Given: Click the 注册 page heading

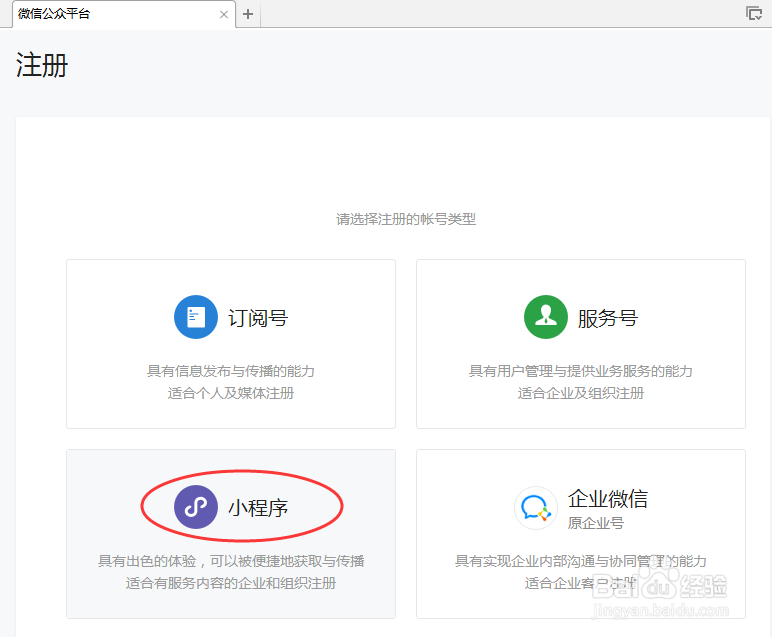Looking at the screenshot, I should click(x=42, y=65).
